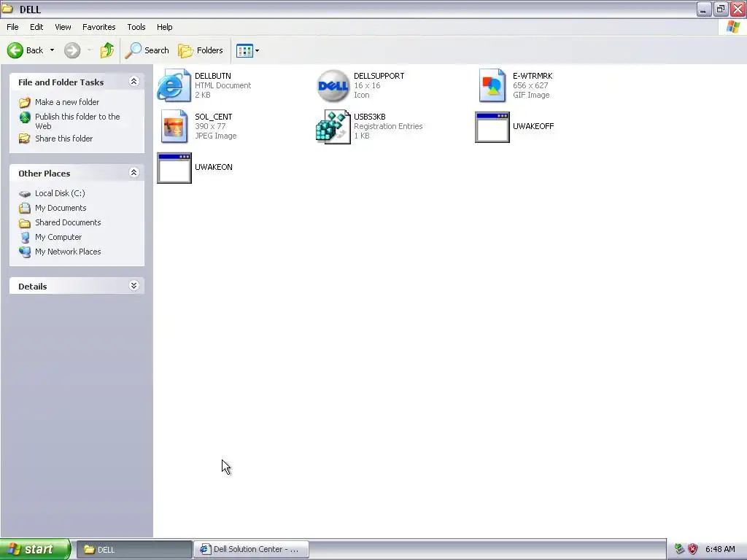This screenshot has height=560, width=747.
Task: Open the Search tool
Action: pos(147,50)
